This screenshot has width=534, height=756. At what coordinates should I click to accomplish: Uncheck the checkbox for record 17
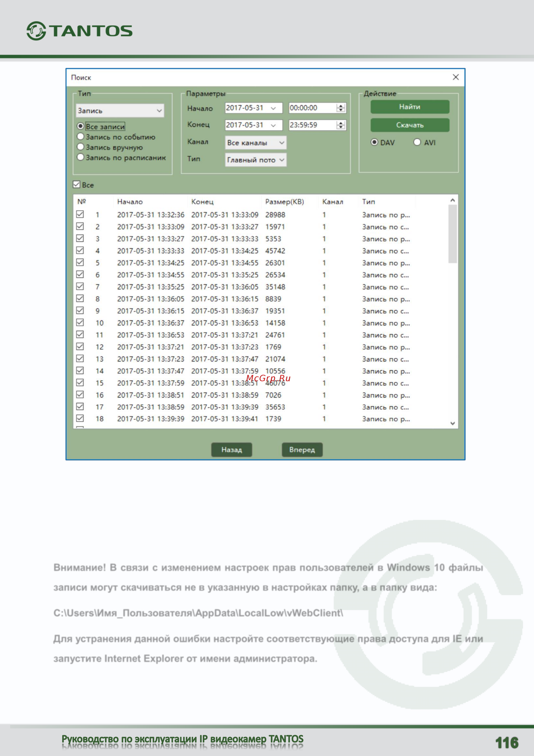(x=80, y=407)
